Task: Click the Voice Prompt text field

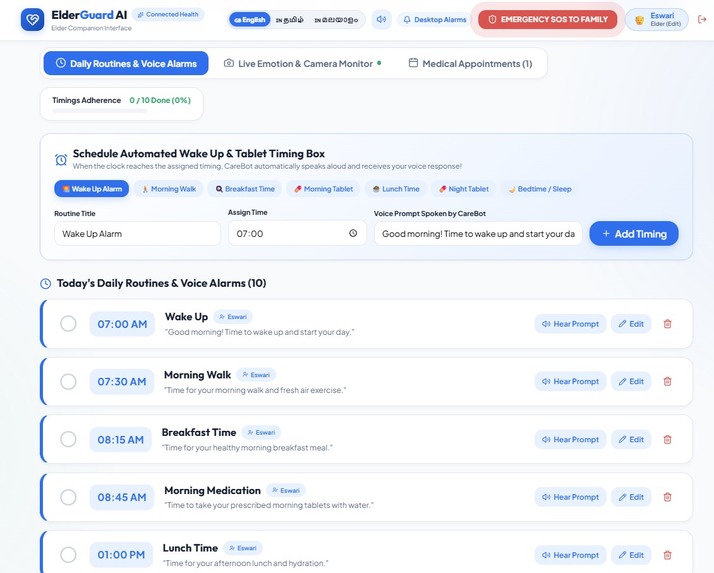Action: point(478,234)
